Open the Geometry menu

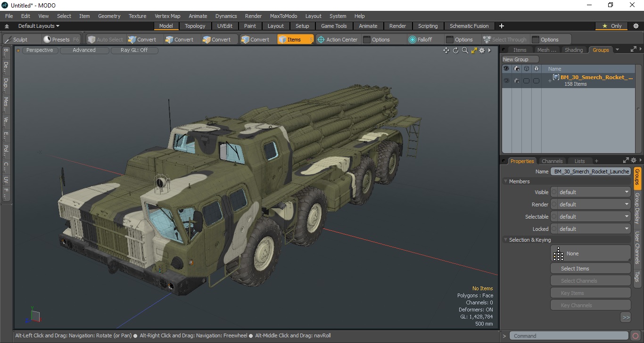tap(109, 16)
